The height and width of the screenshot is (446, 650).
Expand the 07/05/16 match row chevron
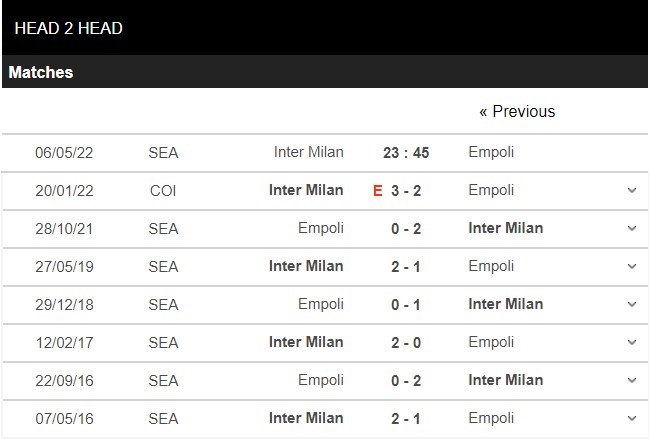632,418
